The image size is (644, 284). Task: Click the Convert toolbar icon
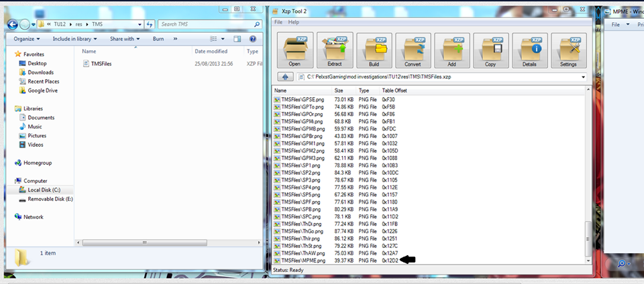point(413,50)
